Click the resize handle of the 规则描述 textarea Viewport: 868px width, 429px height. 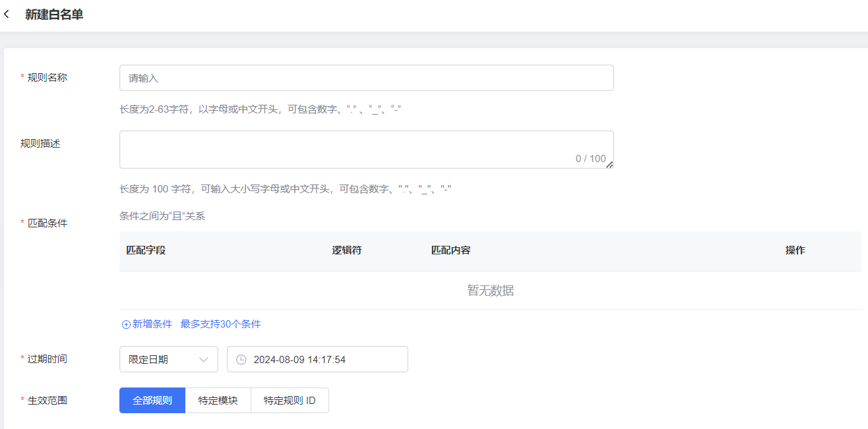609,165
